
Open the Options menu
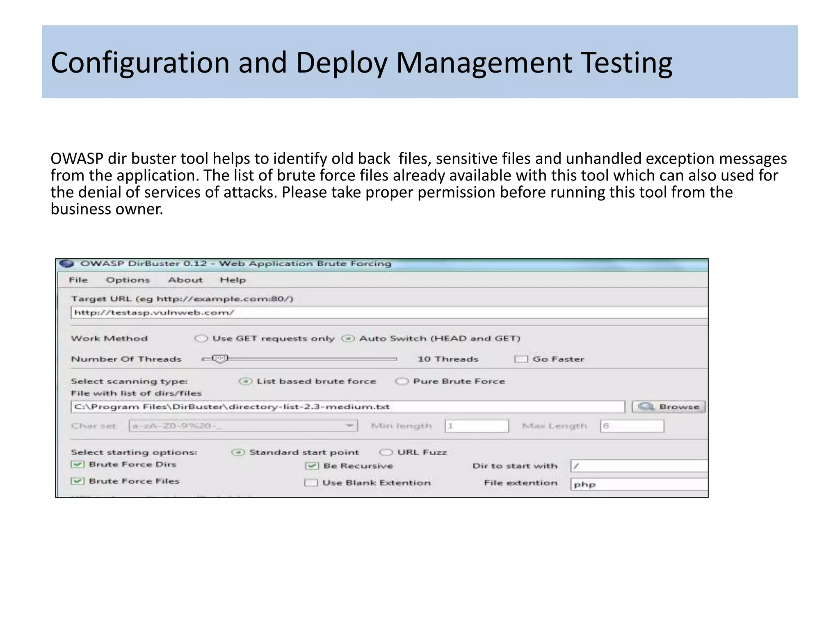(x=128, y=280)
